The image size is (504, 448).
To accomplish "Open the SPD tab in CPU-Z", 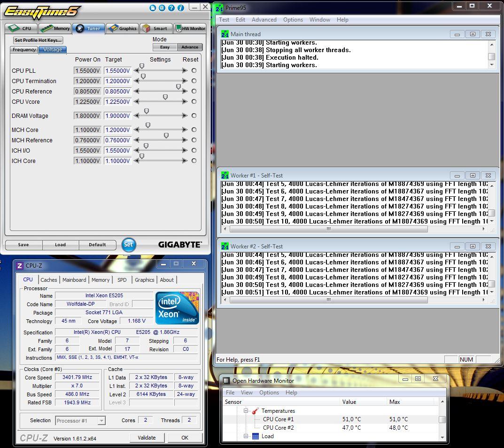I will pyautogui.click(x=122, y=280).
